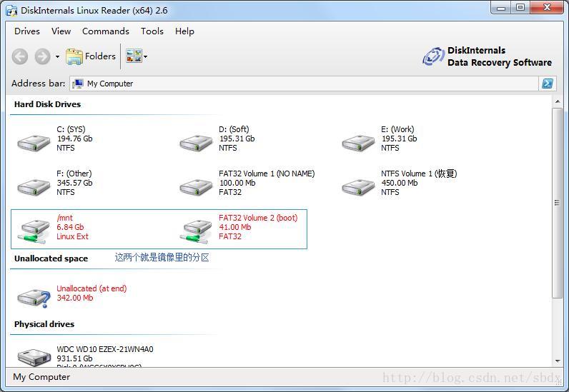Click the E: (Work) label text
The width and height of the screenshot is (569, 392).
coord(397,129)
